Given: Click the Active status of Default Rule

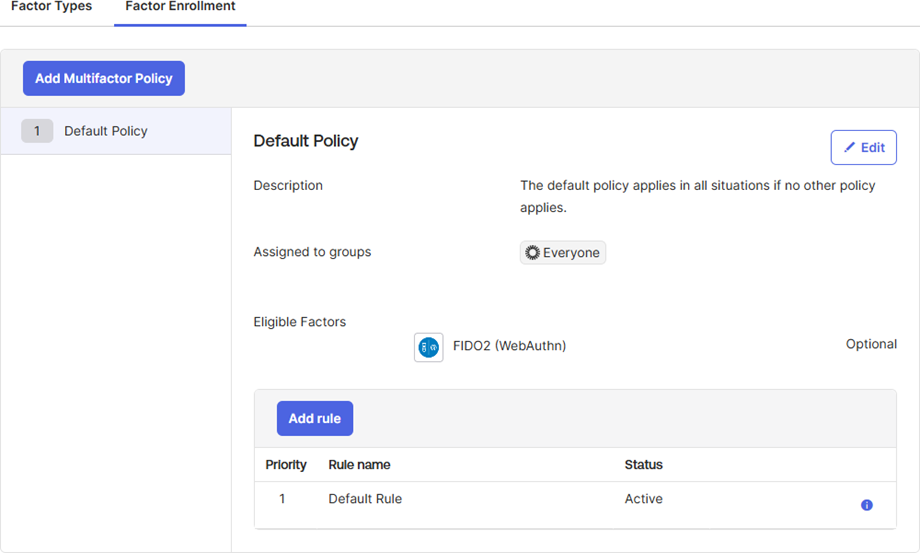Looking at the screenshot, I should (643, 498).
